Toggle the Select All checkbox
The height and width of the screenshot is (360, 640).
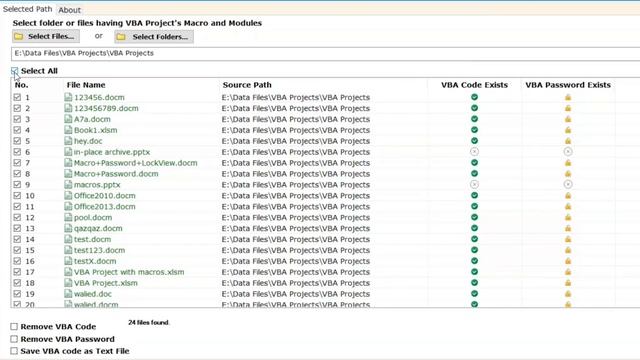tap(15, 71)
